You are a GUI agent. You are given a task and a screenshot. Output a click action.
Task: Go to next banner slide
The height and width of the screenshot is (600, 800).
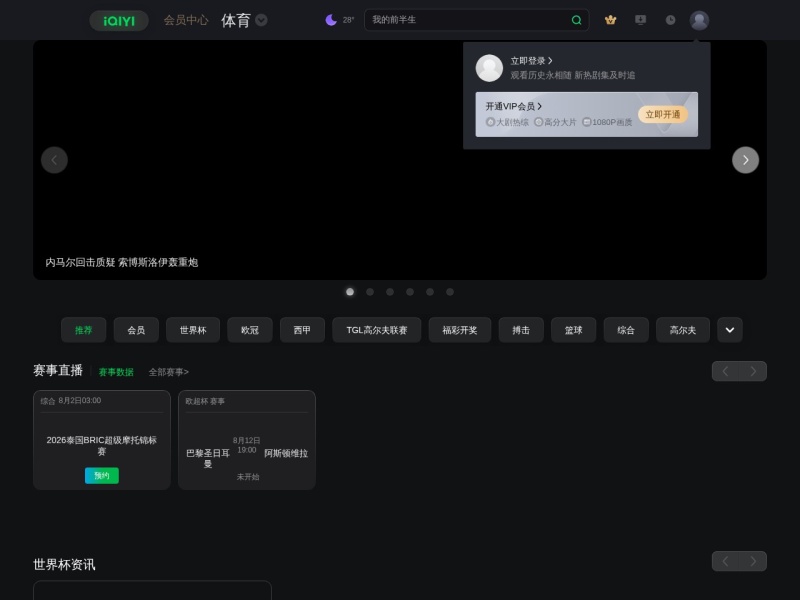coord(745,160)
